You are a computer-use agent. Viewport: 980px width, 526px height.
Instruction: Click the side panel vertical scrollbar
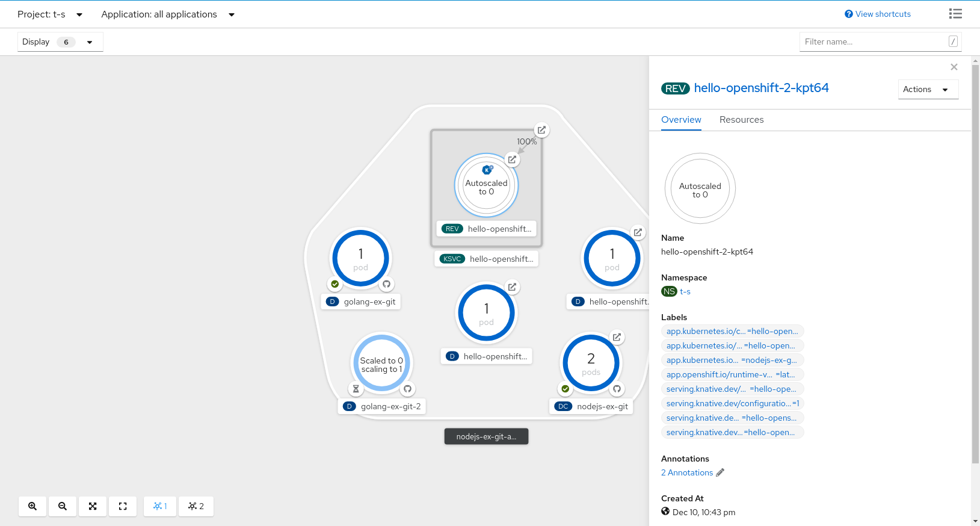[x=975, y=265]
